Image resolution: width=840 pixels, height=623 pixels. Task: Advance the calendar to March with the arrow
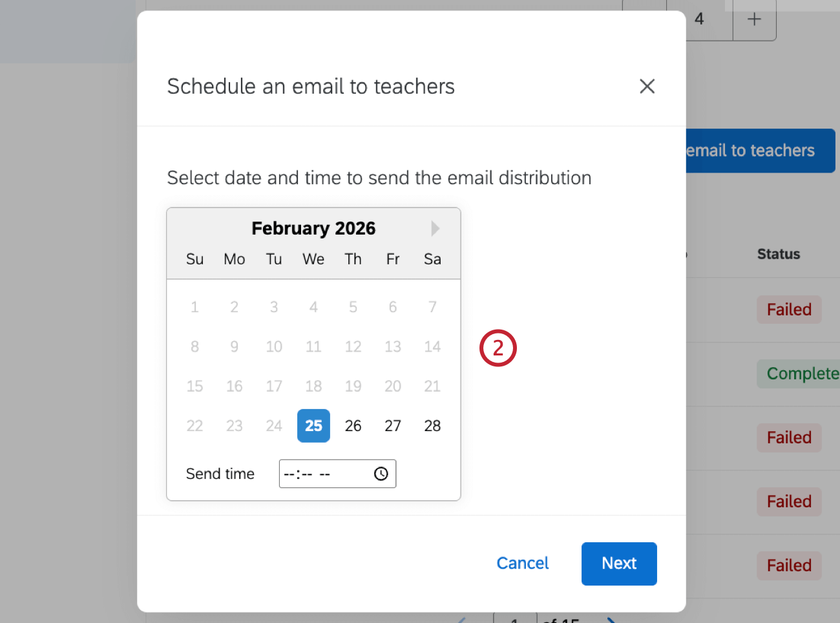pos(434,228)
